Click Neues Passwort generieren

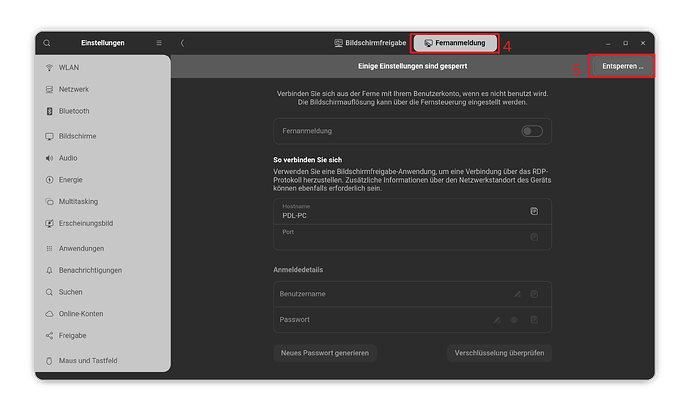coord(325,353)
